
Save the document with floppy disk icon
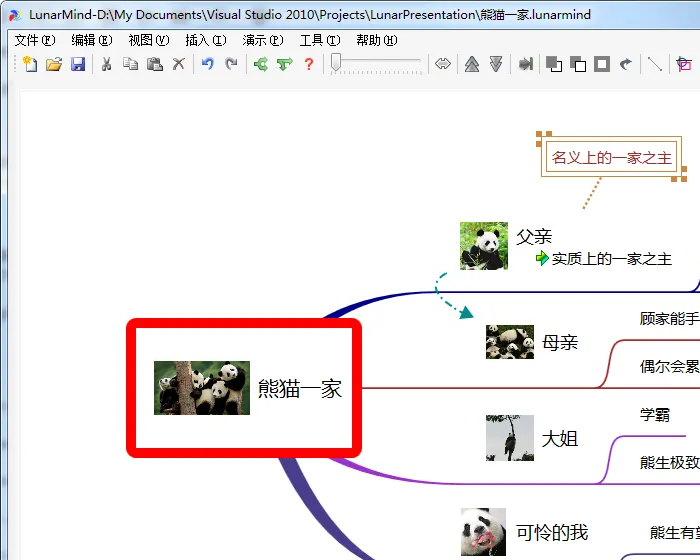coord(78,64)
